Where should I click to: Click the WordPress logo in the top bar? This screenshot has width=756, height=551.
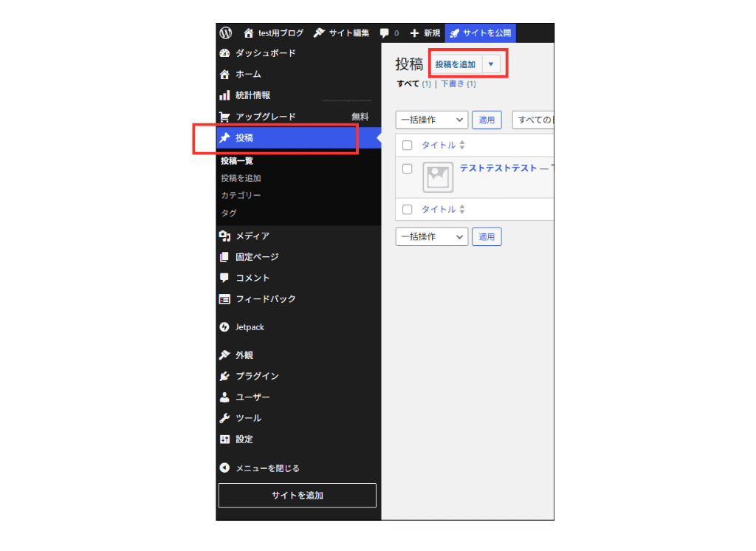[226, 32]
